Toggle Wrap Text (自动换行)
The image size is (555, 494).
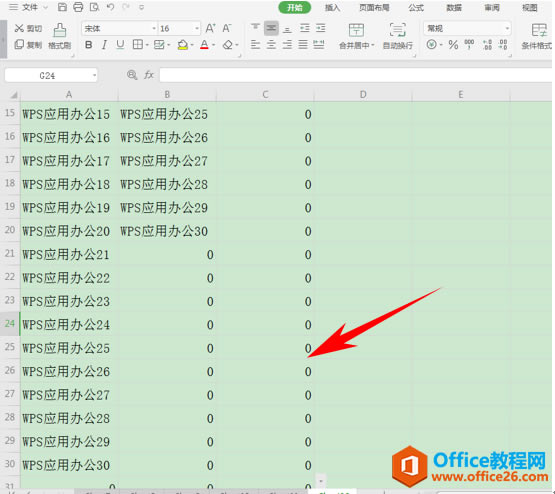click(397, 36)
